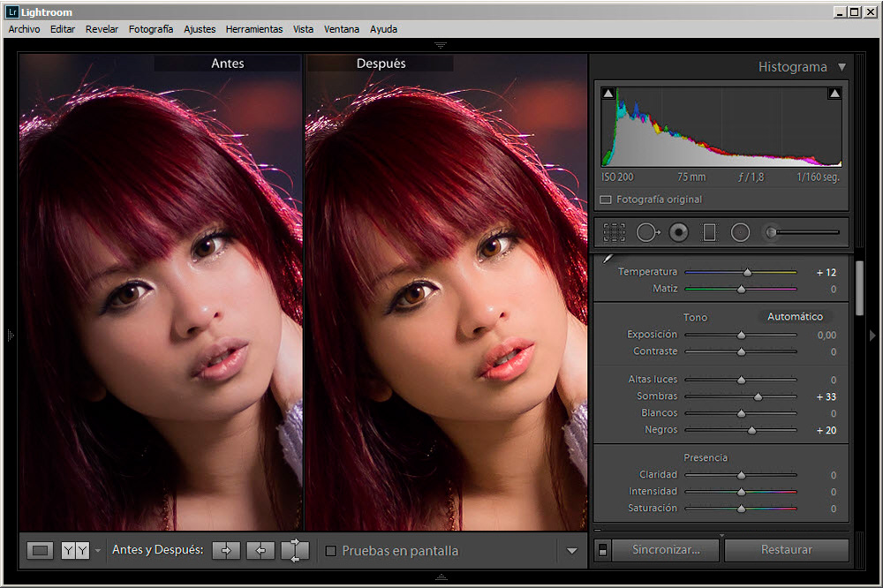This screenshot has width=883, height=588.
Task: Open the toolbar content dropdown arrow
Action: pyautogui.click(x=571, y=551)
